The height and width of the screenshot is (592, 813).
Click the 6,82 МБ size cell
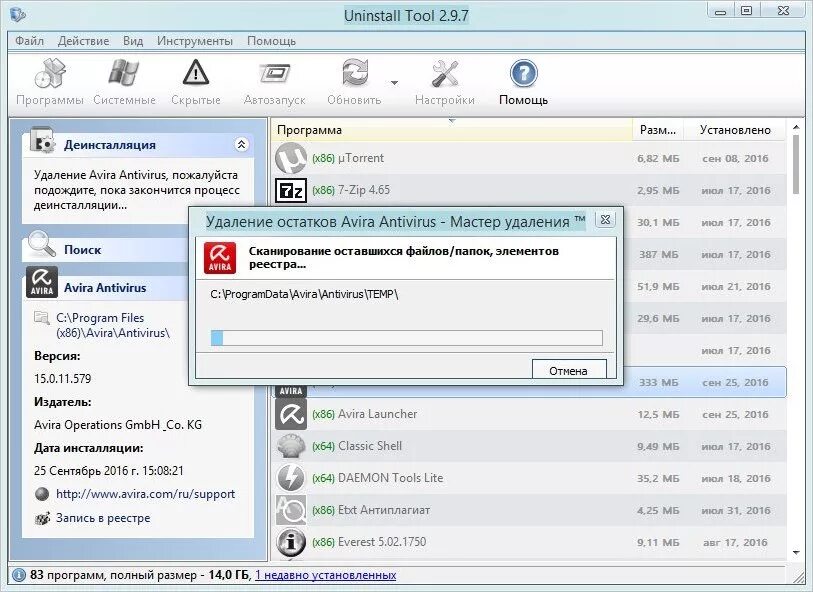tap(658, 159)
